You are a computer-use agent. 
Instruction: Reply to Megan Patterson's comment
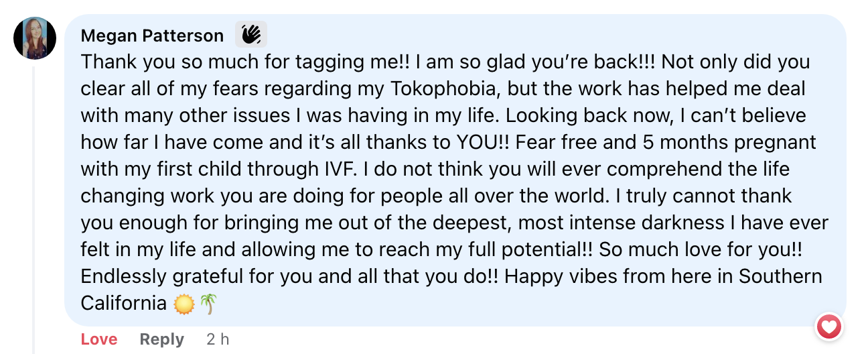click(x=161, y=339)
